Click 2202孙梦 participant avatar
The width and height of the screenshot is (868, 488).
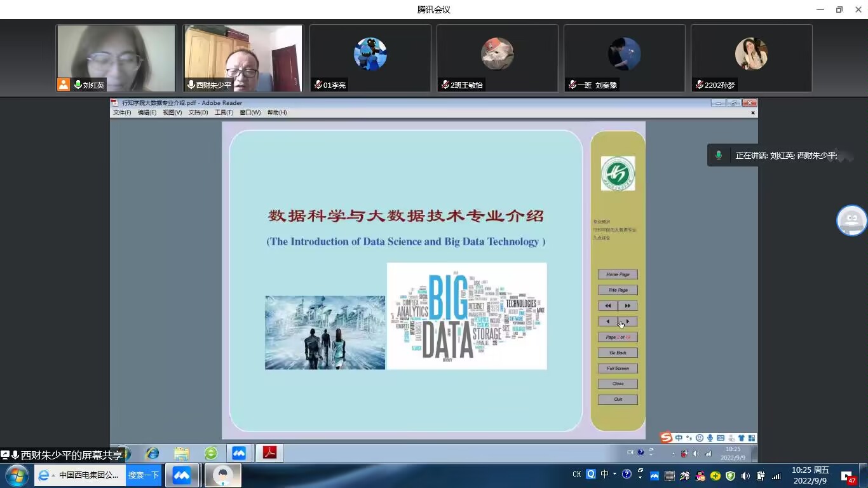(752, 54)
